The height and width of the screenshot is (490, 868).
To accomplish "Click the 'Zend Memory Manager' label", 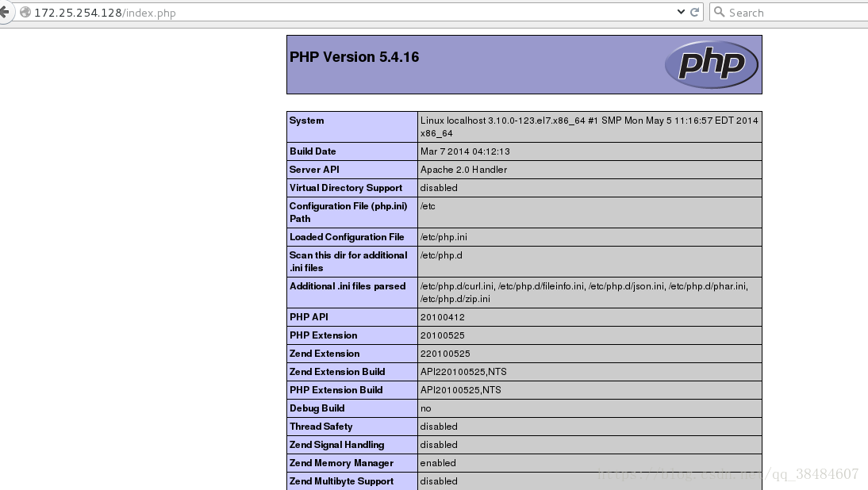I will 341,464.
